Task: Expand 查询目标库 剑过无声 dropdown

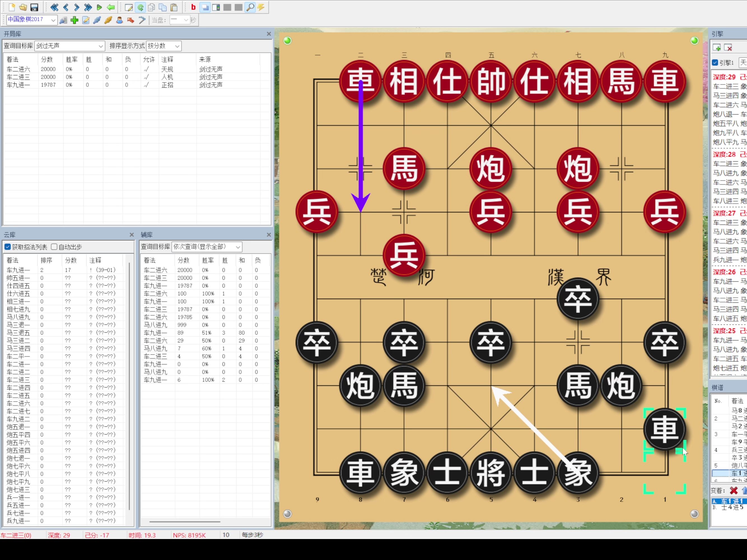Action: click(x=101, y=46)
